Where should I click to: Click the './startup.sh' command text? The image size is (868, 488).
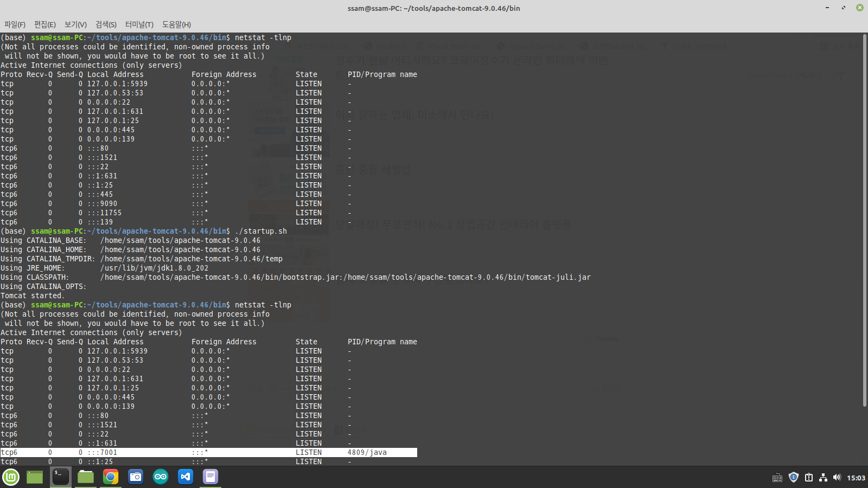tap(261, 231)
